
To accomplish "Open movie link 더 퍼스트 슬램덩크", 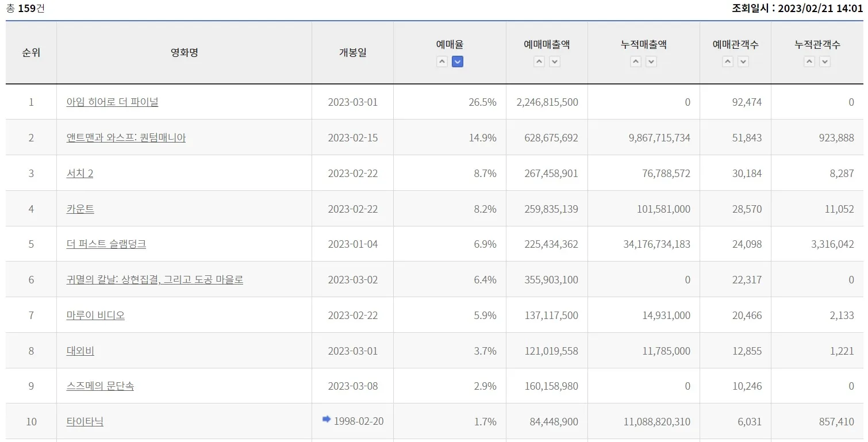I will pyautogui.click(x=106, y=244).
